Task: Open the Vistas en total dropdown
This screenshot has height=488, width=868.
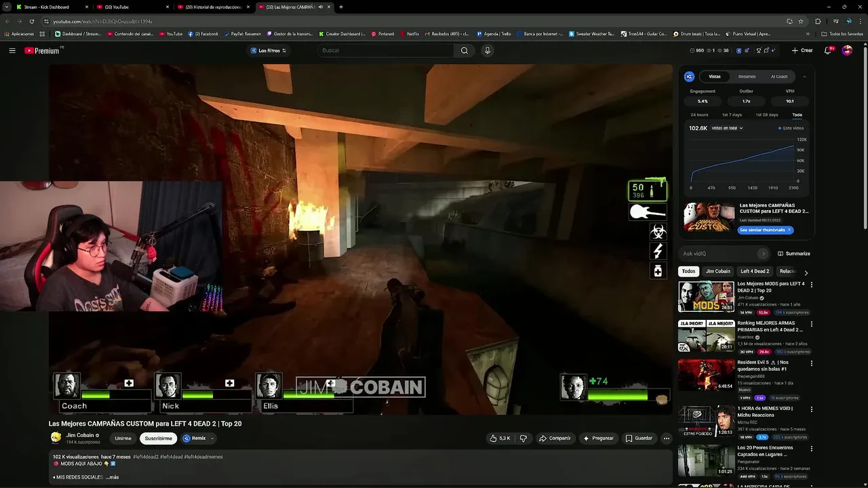Action: (x=727, y=128)
